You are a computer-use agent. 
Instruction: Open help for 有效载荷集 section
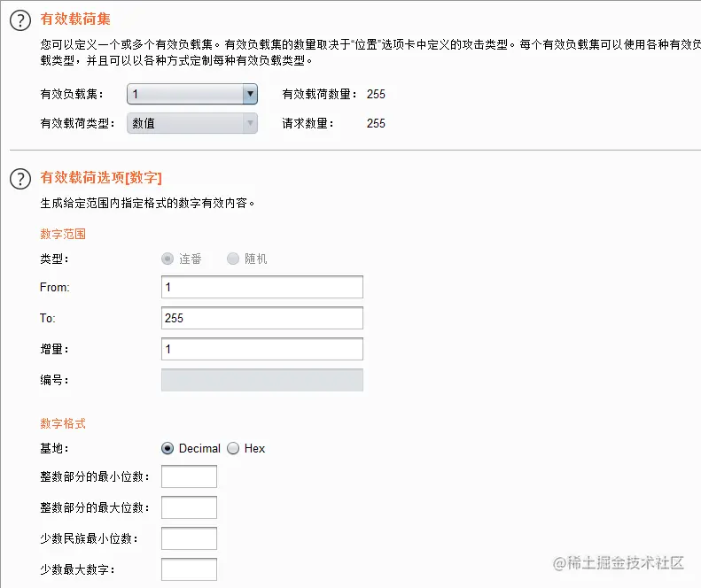(20, 20)
